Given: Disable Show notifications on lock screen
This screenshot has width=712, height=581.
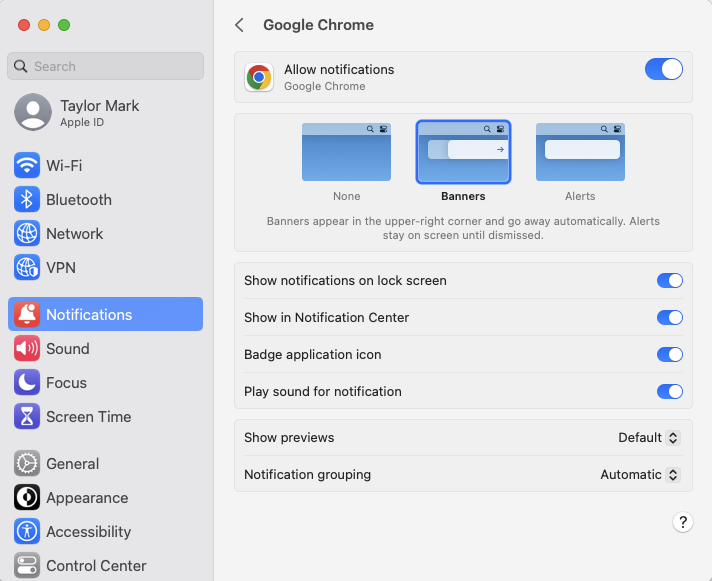Looking at the screenshot, I should [669, 281].
